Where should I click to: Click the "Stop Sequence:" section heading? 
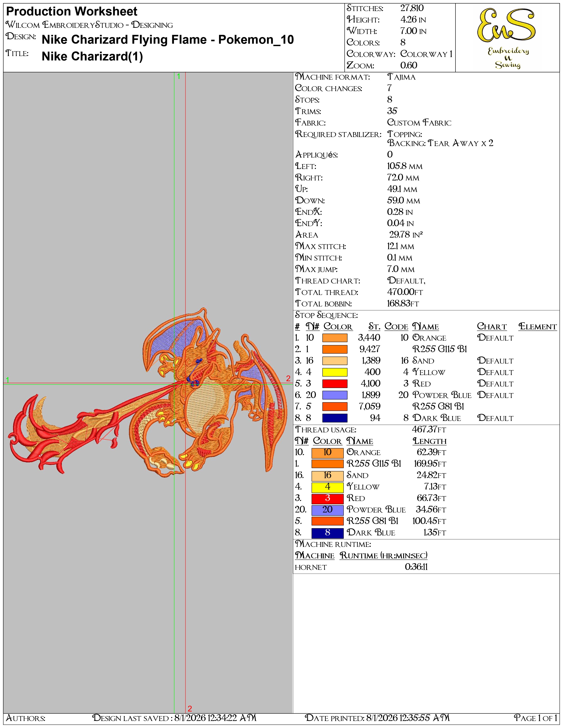326,315
